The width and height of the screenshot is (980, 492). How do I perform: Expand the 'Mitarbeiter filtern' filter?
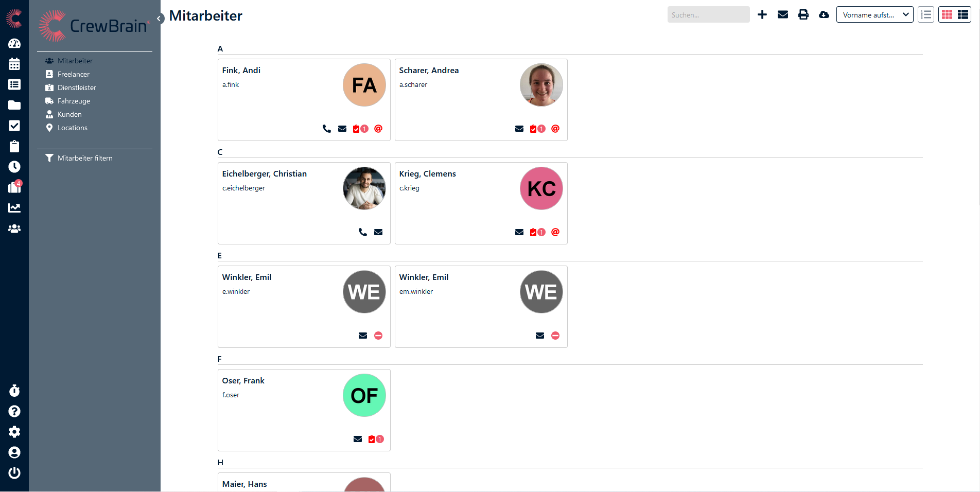(x=85, y=158)
